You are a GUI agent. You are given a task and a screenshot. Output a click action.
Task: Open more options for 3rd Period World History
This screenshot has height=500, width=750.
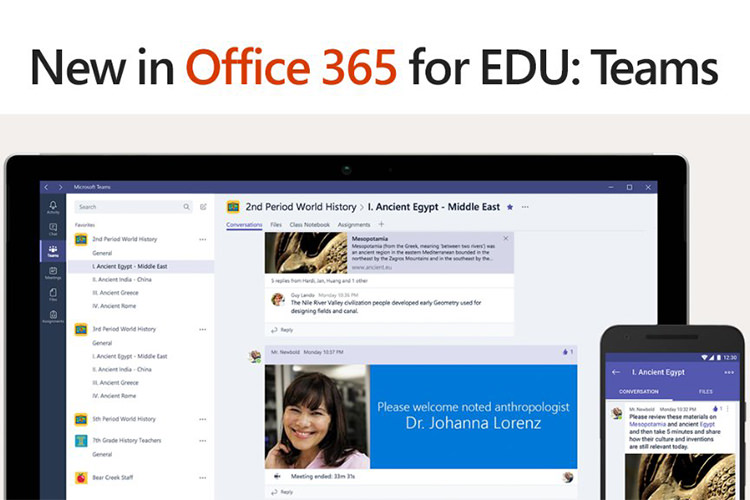(x=203, y=329)
